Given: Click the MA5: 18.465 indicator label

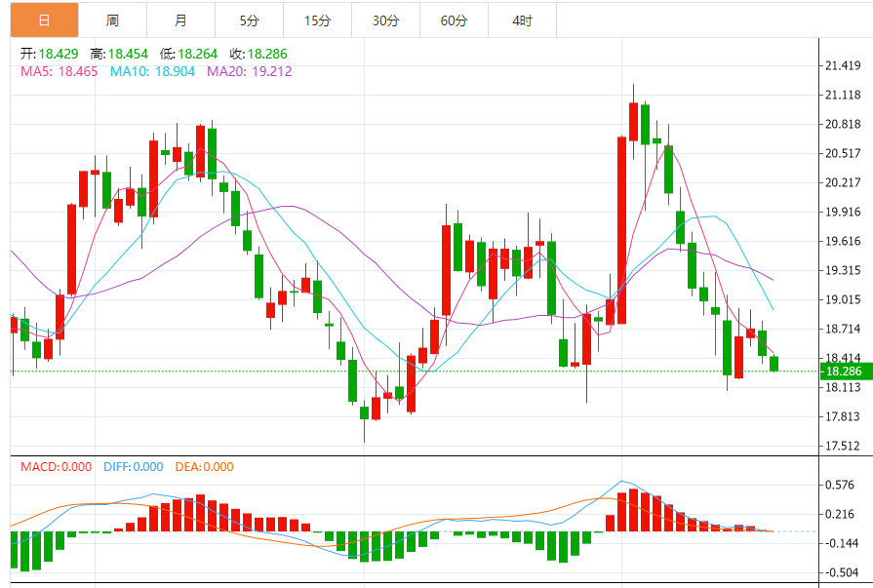Looking at the screenshot, I should coord(60,71).
